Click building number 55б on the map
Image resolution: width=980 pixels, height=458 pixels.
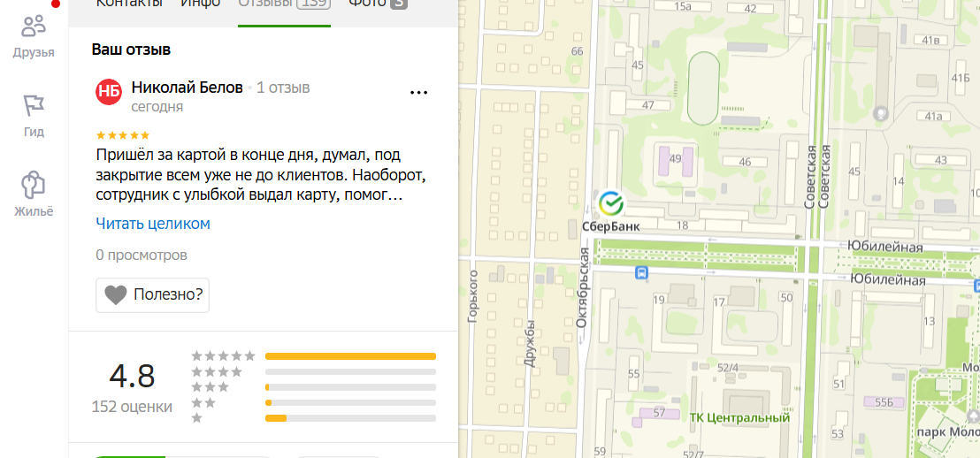[884, 402]
